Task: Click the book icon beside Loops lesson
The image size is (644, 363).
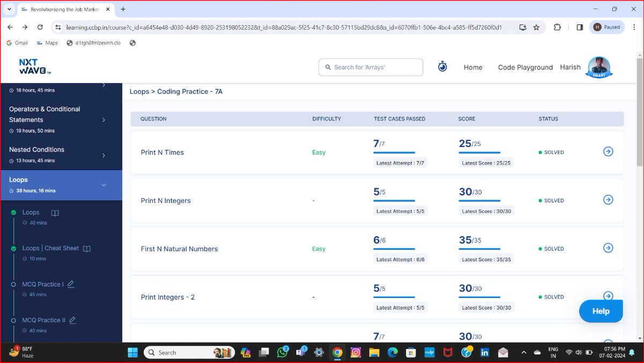Action: [x=55, y=213]
